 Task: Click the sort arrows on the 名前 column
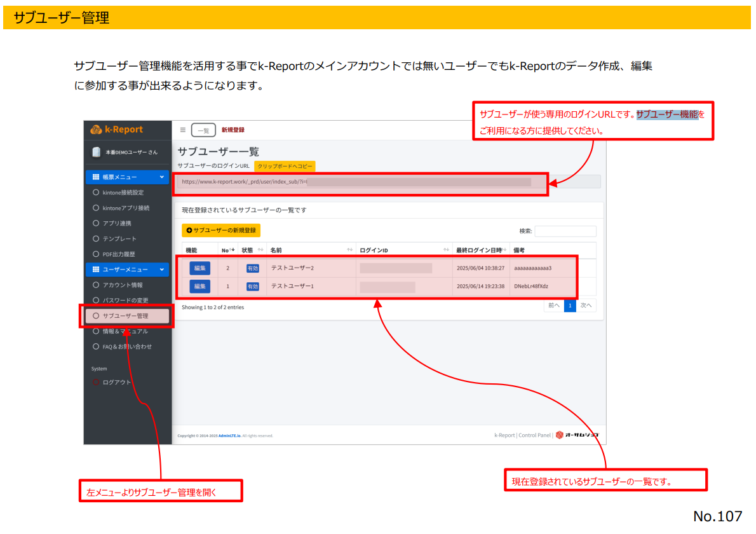(x=349, y=250)
